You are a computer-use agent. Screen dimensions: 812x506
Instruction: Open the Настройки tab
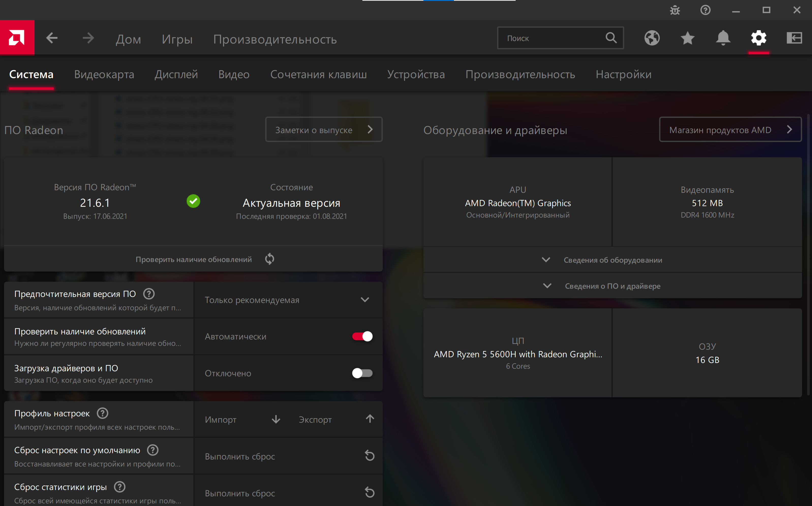click(623, 74)
